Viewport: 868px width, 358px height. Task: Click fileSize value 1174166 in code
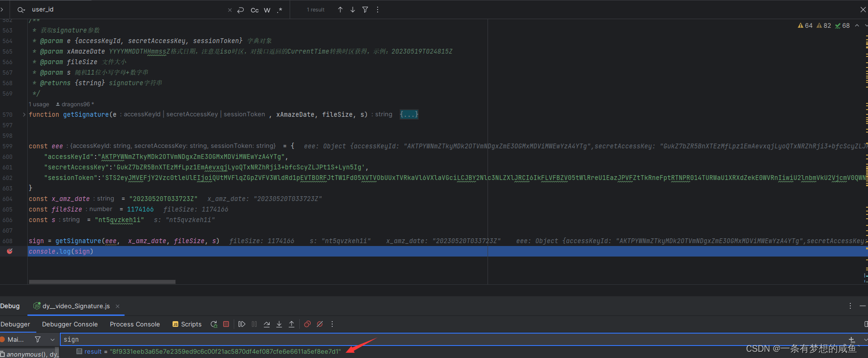click(x=141, y=209)
